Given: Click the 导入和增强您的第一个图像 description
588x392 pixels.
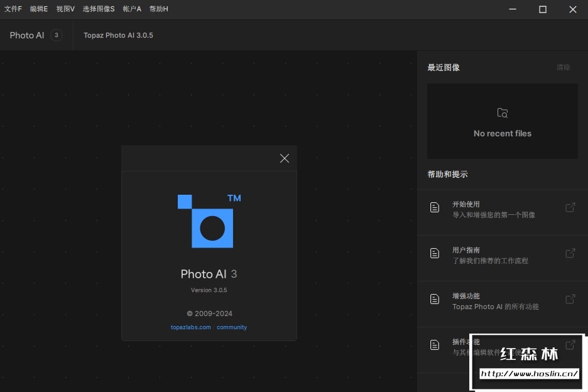Looking at the screenshot, I should 494,215.
